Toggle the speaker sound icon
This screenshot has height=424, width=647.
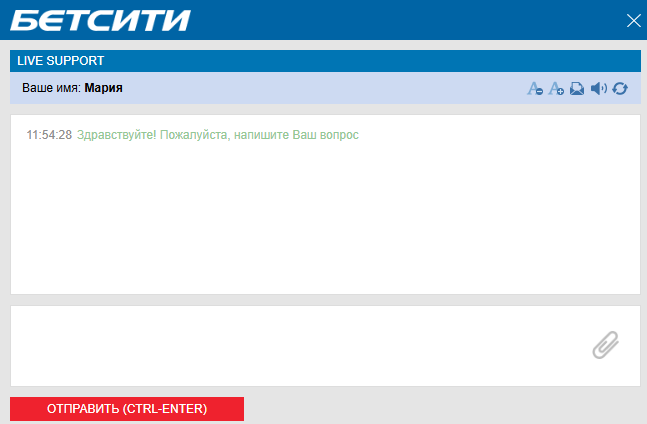point(599,88)
